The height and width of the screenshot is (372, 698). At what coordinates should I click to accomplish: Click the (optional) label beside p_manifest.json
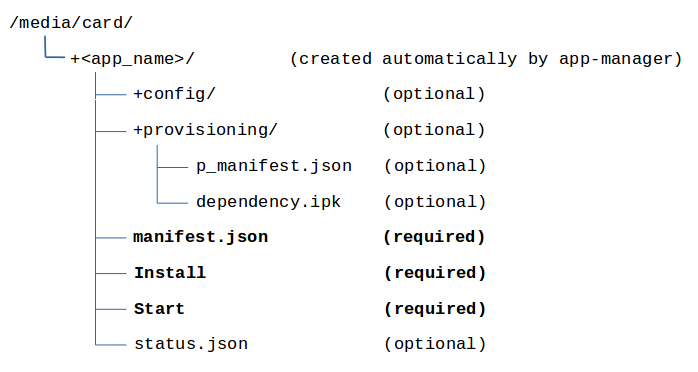coord(435,166)
